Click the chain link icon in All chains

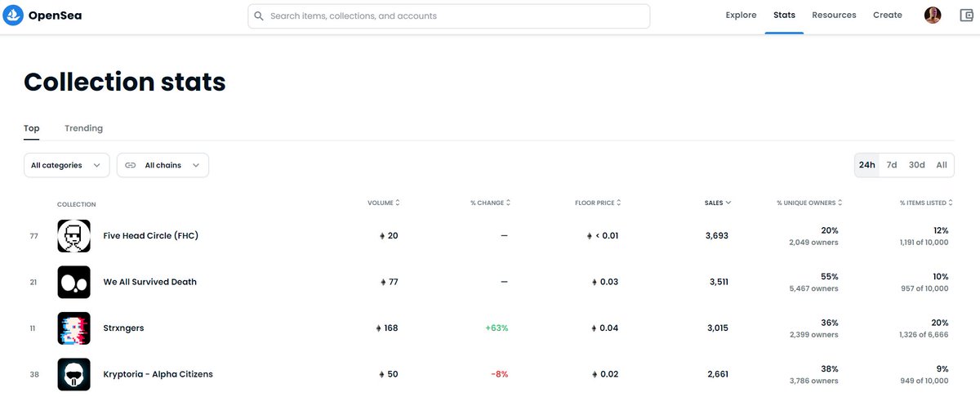[131, 165]
